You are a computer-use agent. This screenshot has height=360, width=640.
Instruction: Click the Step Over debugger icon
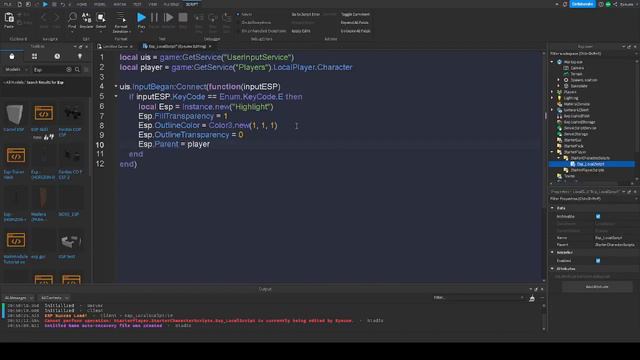pos(213,18)
